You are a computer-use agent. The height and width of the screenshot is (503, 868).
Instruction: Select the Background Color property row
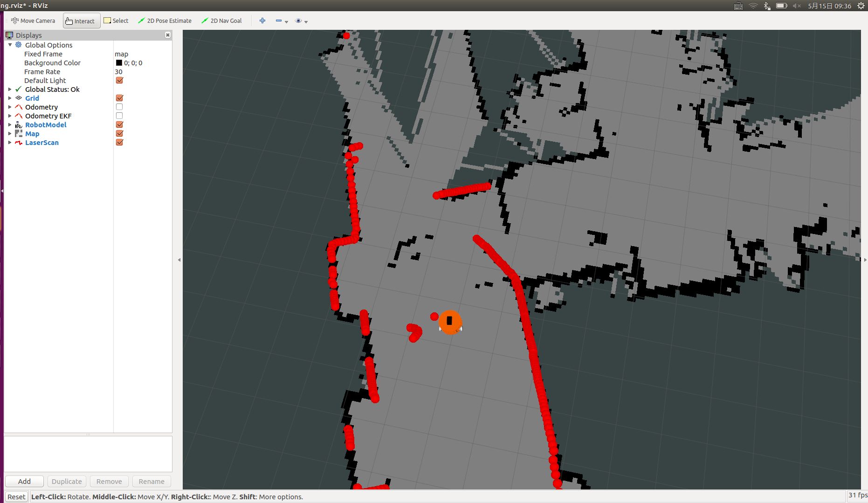[88, 62]
